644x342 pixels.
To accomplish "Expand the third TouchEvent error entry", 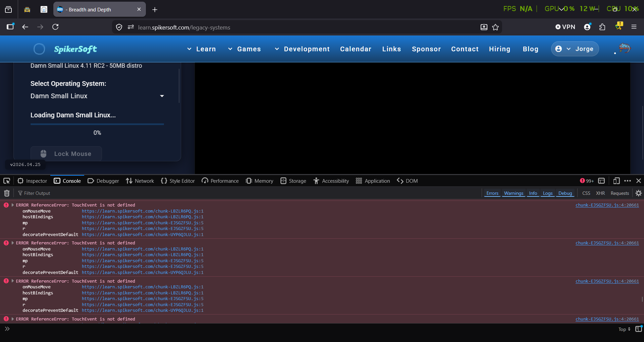I will [x=13, y=281].
